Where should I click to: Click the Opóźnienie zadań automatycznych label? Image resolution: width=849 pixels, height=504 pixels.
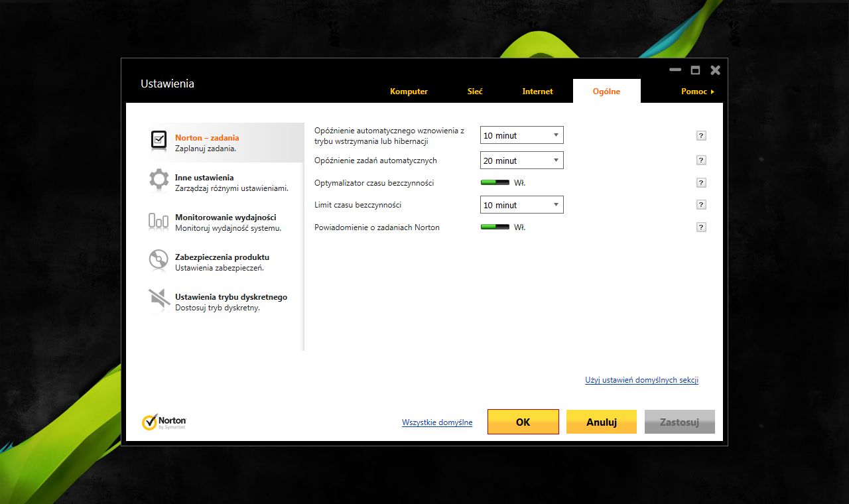(375, 160)
